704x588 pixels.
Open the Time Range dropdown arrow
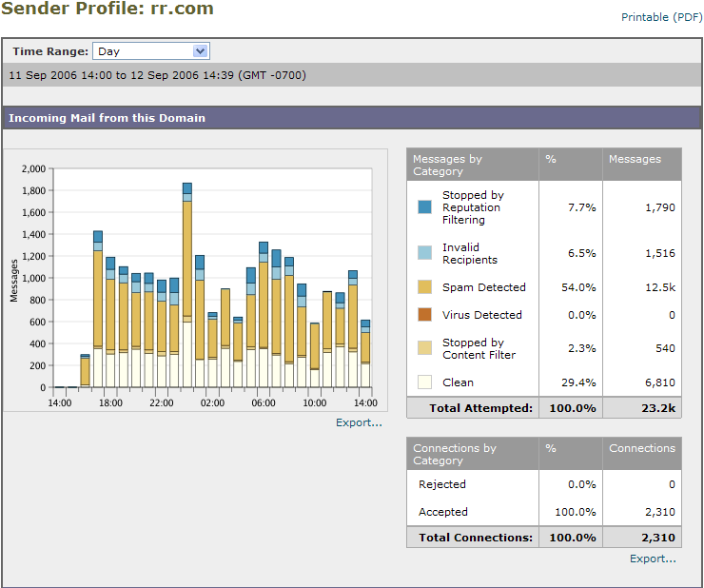click(200, 51)
